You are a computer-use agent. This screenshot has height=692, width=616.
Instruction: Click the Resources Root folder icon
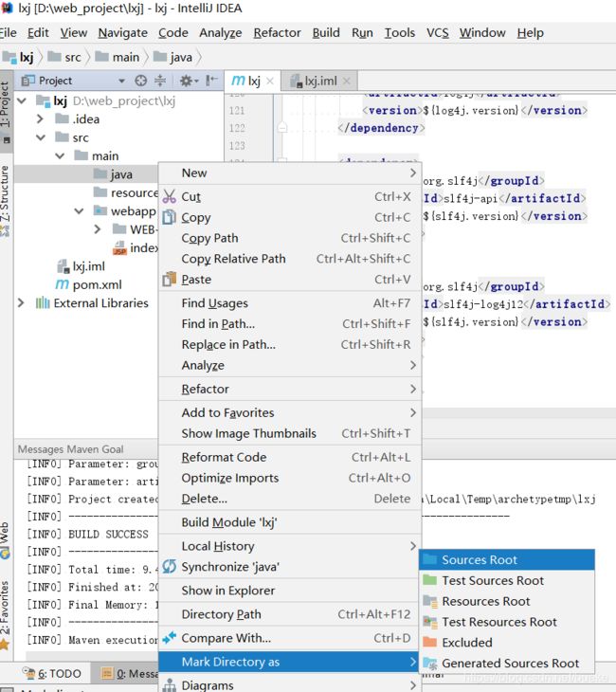[429, 601]
